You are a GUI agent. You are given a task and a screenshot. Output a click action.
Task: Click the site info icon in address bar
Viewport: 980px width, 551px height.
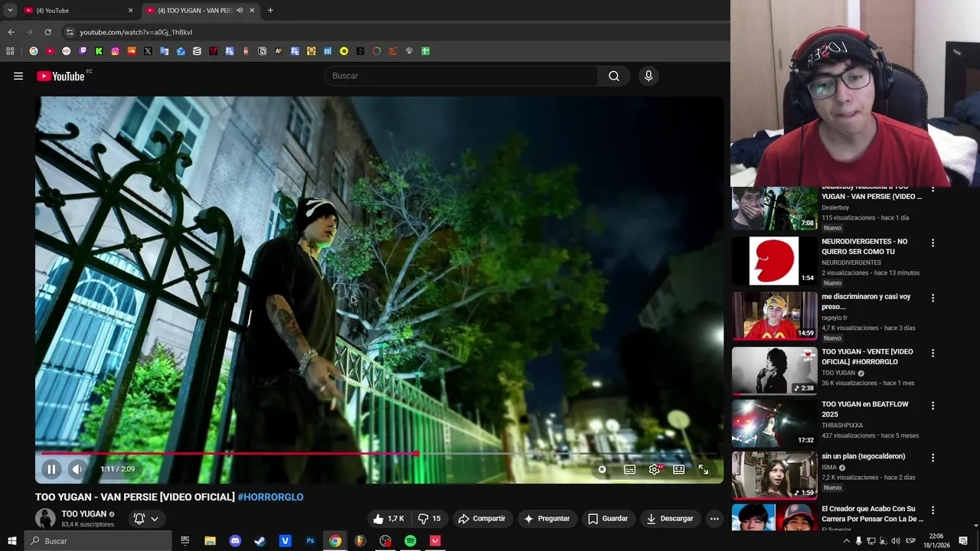pos(70,32)
